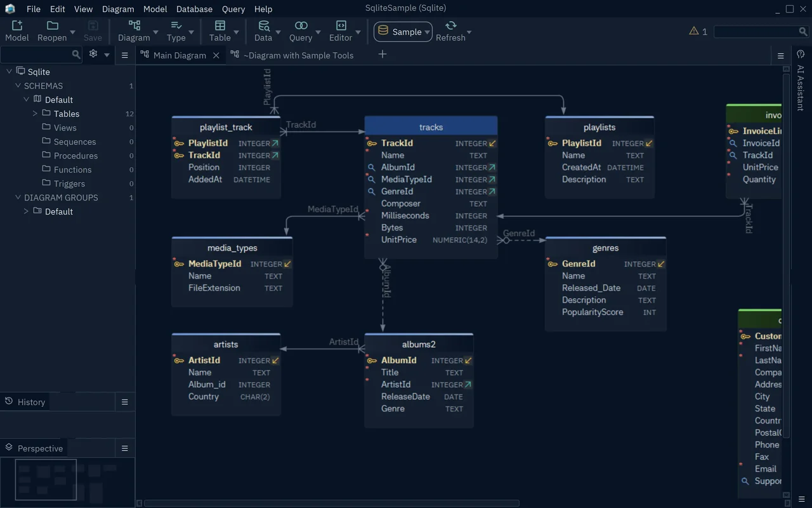The width and height of the screenshot is (812, 508).
Task: Click the Type toolbar icon
Action: 176,26
